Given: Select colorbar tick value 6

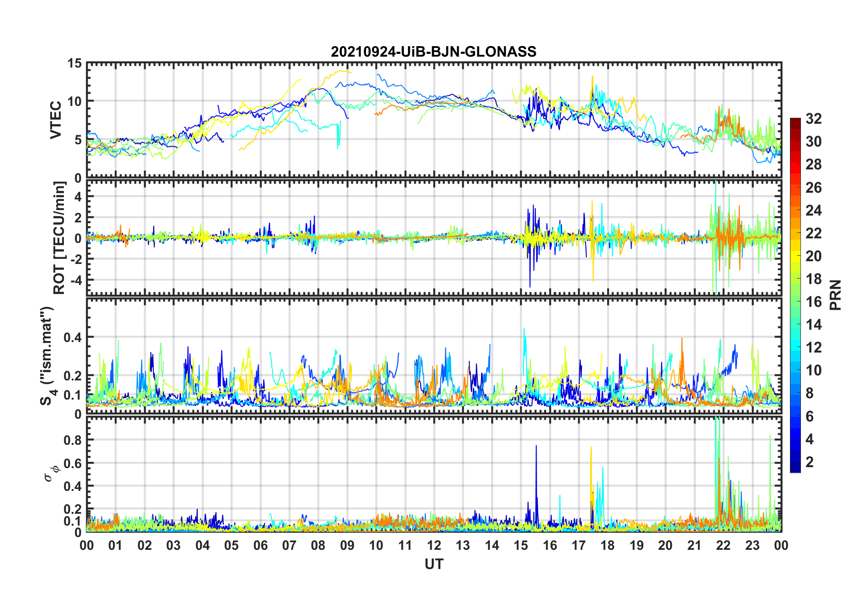Looking at the screenshot, I should [x=810, y=416].
